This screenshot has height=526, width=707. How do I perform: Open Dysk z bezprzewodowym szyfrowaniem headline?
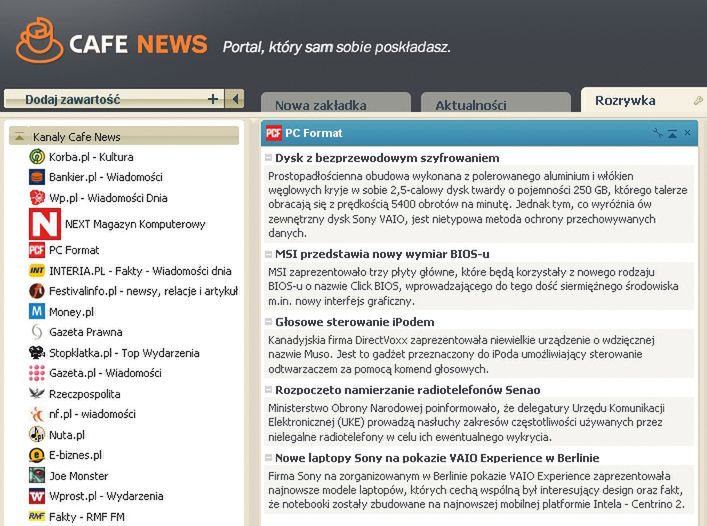(387, 158)
